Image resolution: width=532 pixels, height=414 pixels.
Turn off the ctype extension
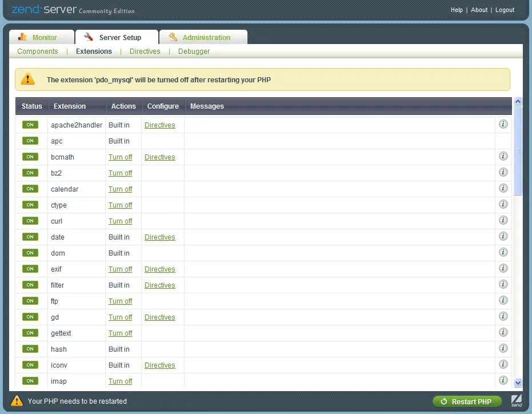(x=120, y=205)
